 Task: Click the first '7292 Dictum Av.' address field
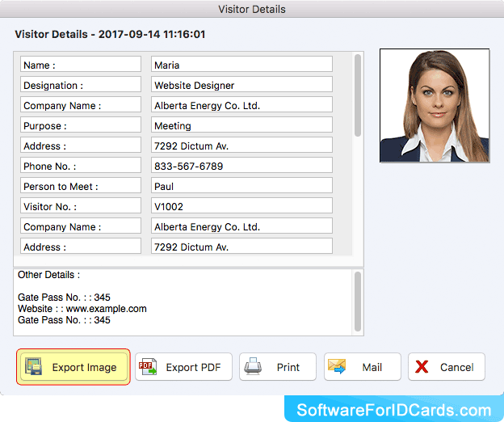tap(241, 146)
